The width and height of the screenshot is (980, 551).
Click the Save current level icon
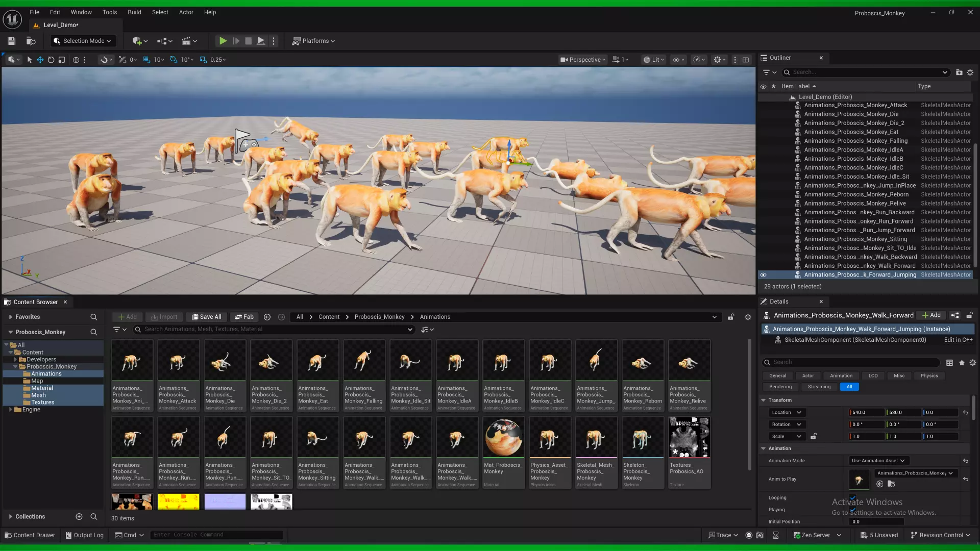click(11, 41)
